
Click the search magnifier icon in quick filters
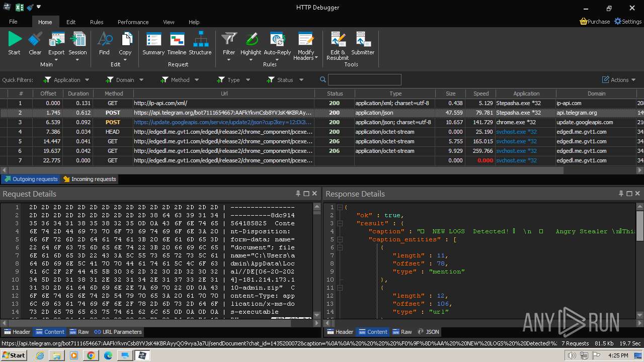323,79
